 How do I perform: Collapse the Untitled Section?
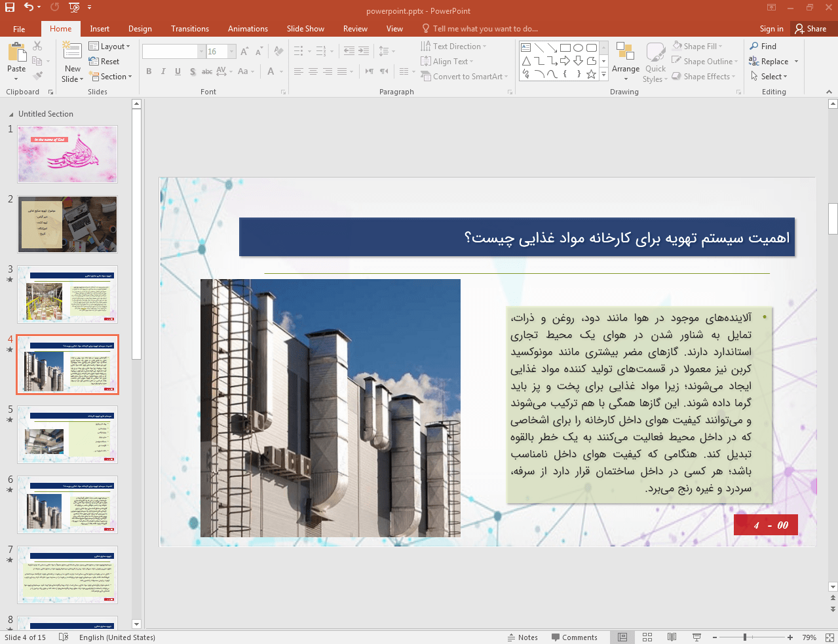[11, 114]
